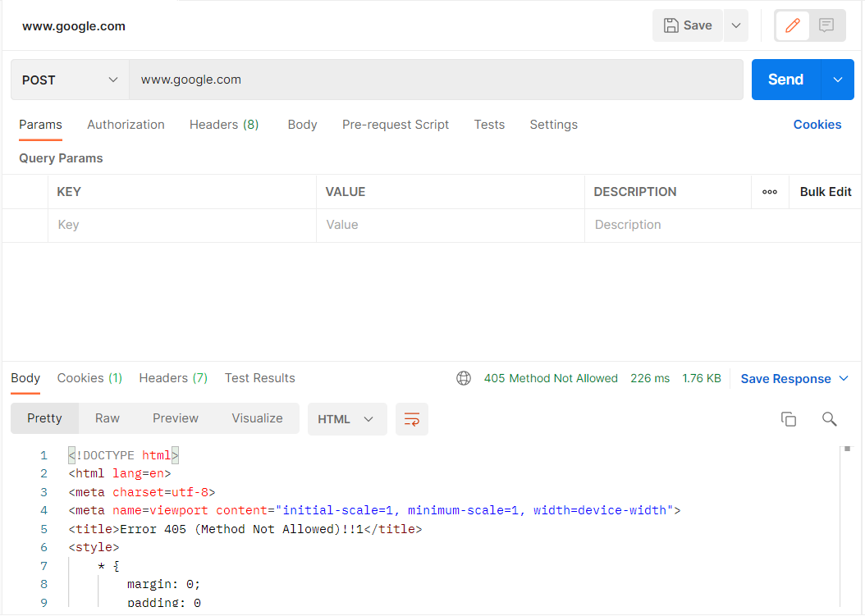865x616 pixels.
Task: Open the request Headers (8) tab
Action: [x=224, y=125]
